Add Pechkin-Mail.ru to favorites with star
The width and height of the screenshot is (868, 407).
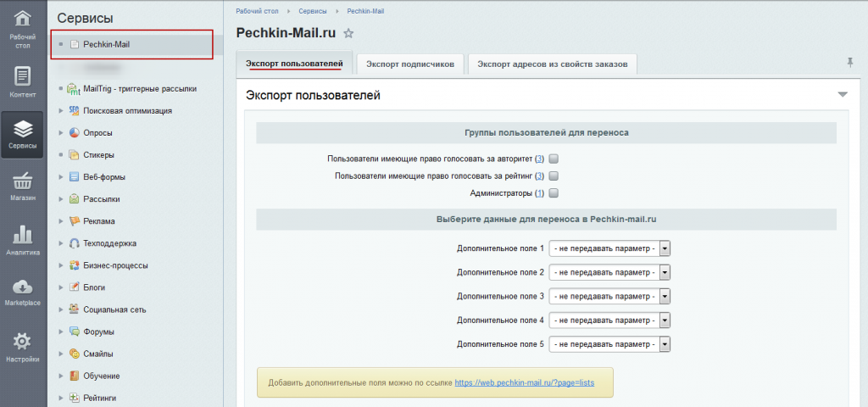348,33
